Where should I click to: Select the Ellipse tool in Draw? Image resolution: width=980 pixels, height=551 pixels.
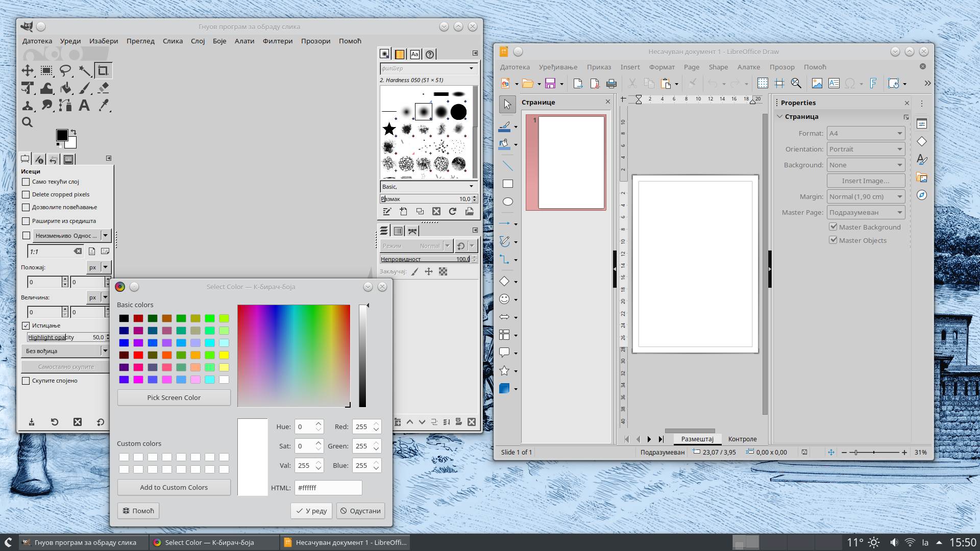click(x=507, y=202)
